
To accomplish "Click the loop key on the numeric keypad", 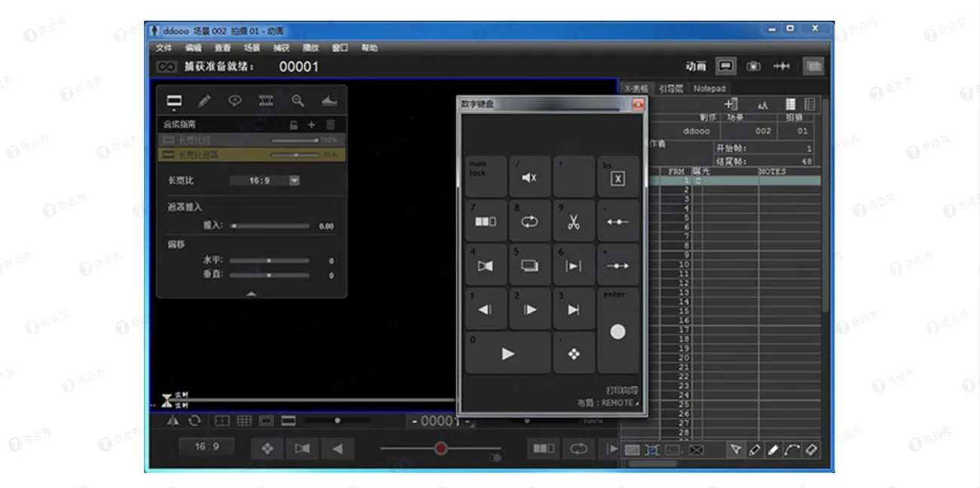I will 529,221.
